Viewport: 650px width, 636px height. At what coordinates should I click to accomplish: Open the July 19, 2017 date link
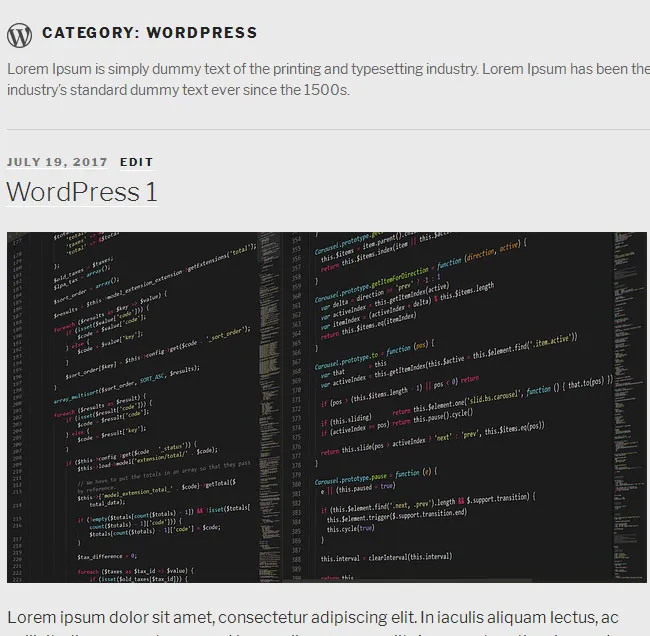click(x=57, y=162)
